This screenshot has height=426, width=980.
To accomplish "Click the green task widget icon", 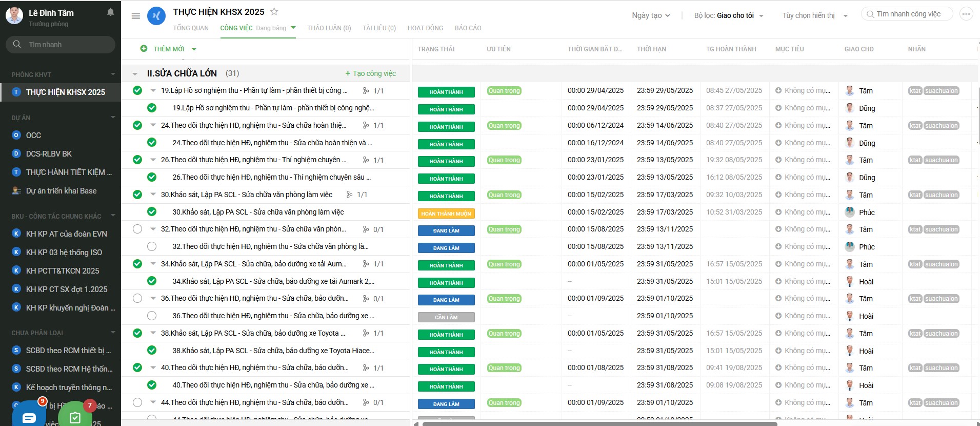I will point(75,417).
